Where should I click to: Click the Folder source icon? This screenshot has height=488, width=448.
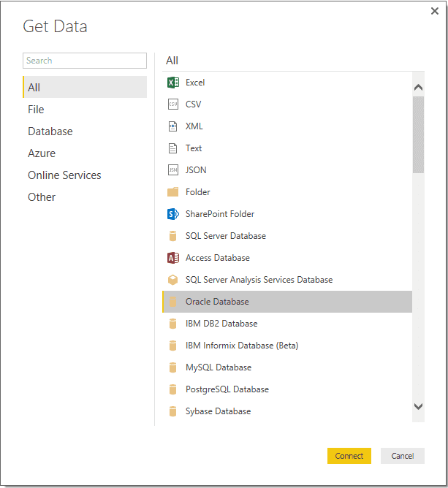pos(172,192)
